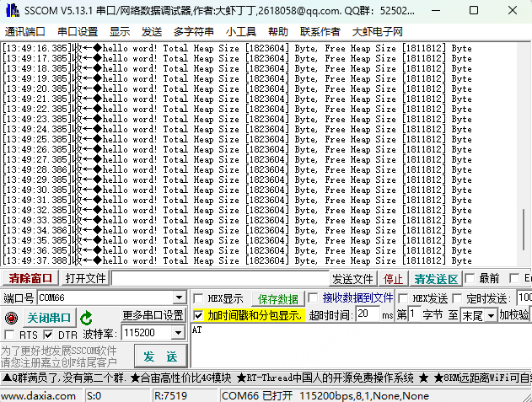Screen dimensions: 532x402
Task: Uncheck the DTR checkbox
Action: pos(48,335)
